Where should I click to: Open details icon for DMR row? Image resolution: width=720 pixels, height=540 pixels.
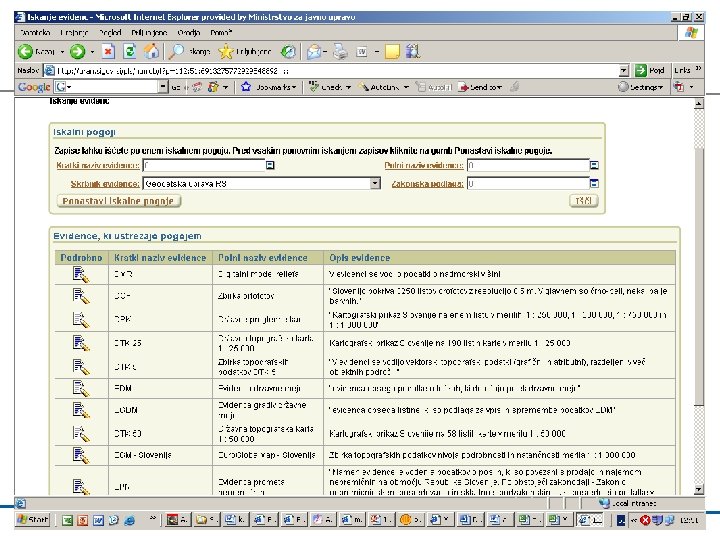click(x=81, y=274)
